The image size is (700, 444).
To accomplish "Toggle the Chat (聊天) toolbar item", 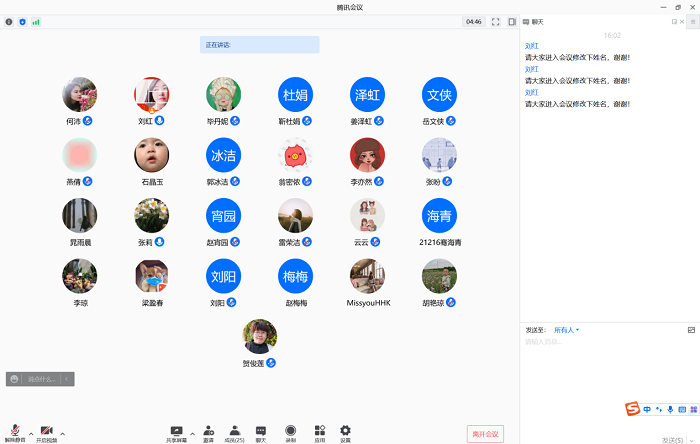I will pyautogui.click(x=261, y=431).
